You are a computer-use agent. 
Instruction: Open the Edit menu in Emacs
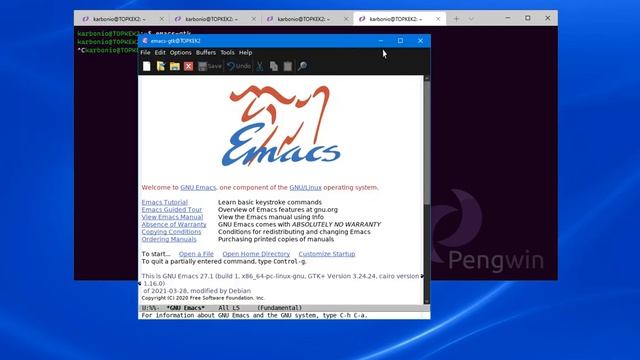tap(160, 53)
